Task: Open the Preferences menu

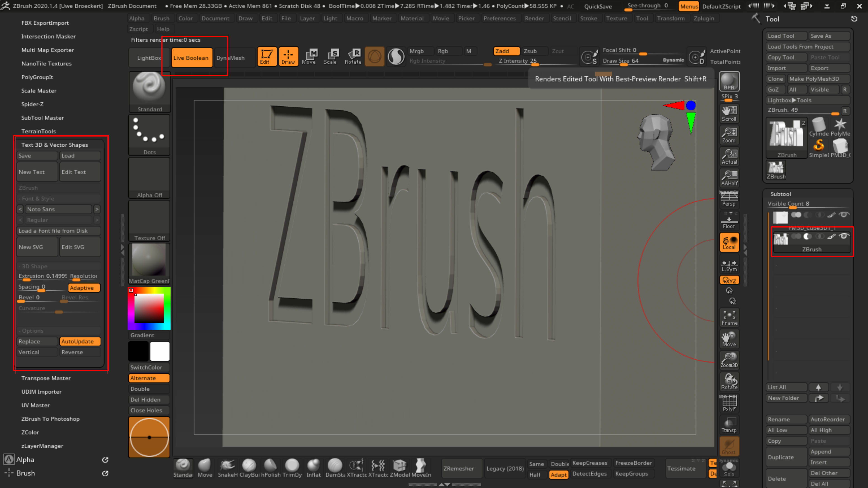Action: 500,18
